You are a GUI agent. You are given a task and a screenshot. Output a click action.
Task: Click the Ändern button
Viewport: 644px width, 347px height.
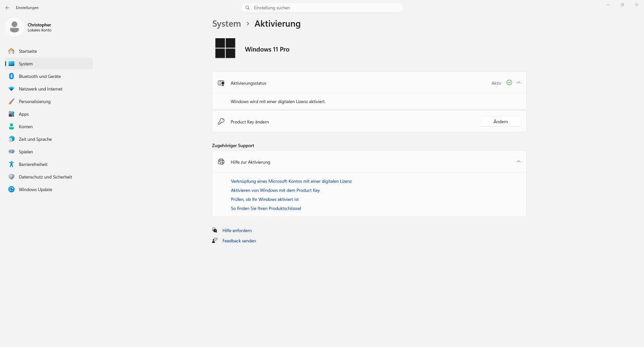(x=501, y=122)
